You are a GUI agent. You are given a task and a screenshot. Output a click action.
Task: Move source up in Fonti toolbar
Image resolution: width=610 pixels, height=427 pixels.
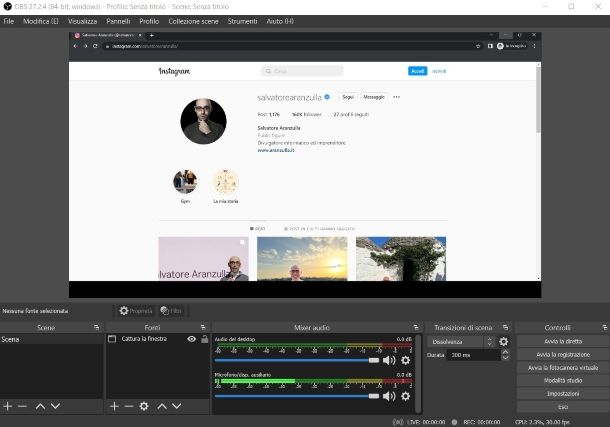[162, 406]
